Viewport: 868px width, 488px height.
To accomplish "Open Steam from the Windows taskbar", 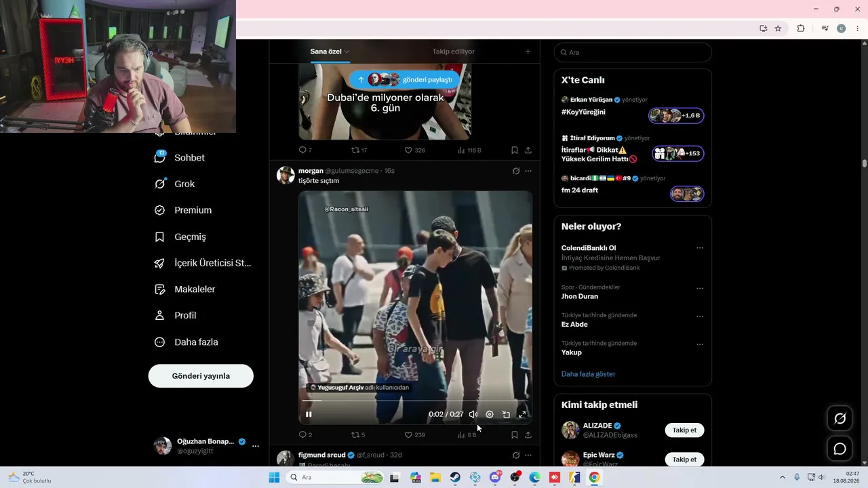I will [x=455, y=478].
